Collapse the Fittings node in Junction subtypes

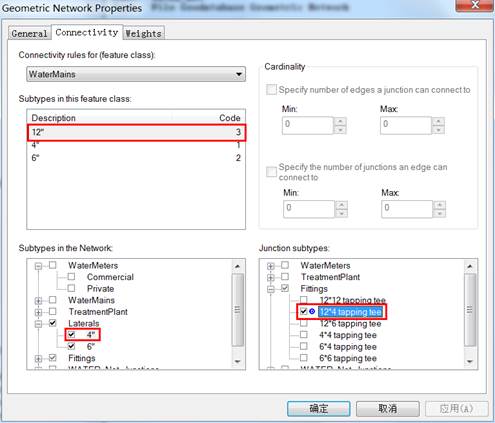click(271, 289)
